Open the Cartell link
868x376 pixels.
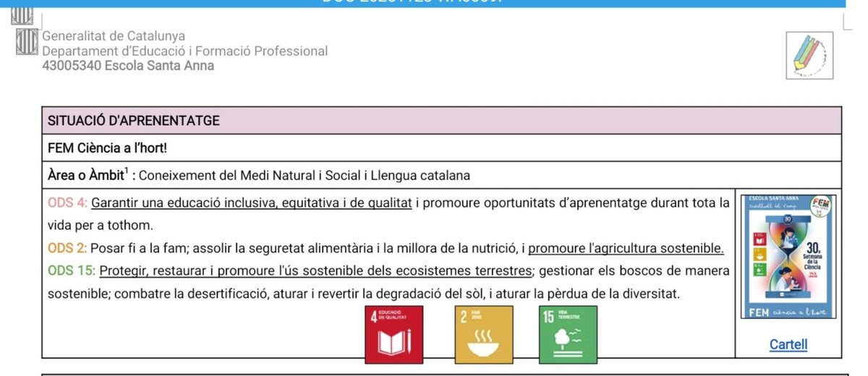[x=788, y=345]
